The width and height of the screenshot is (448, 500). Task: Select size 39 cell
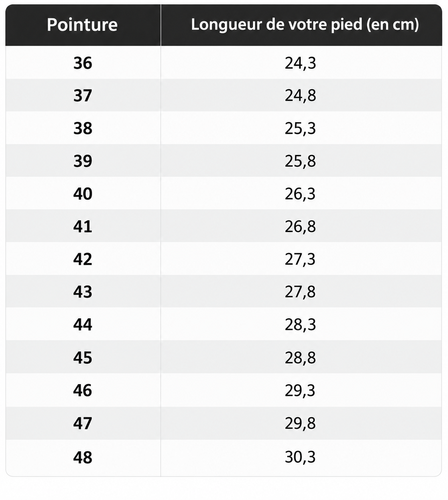(83, 161)
